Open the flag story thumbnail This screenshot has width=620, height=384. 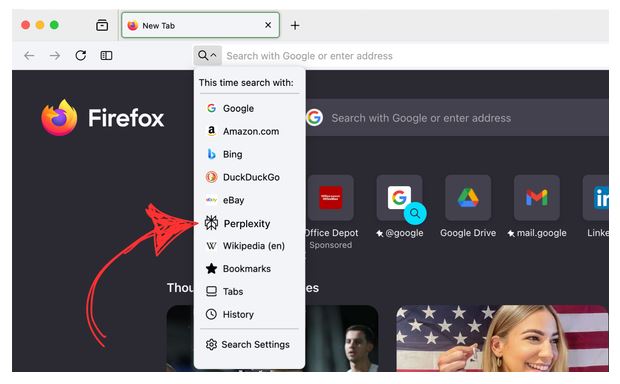(502, 338)
